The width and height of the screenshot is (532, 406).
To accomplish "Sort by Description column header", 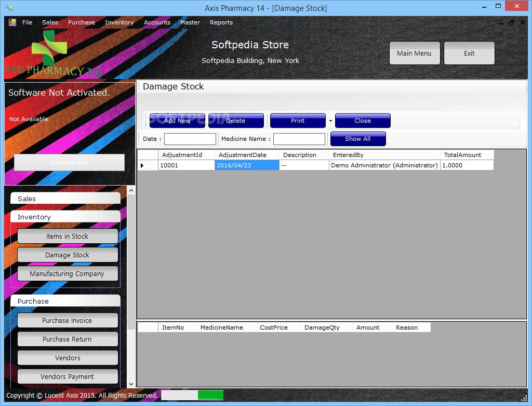I will point(304,155).
